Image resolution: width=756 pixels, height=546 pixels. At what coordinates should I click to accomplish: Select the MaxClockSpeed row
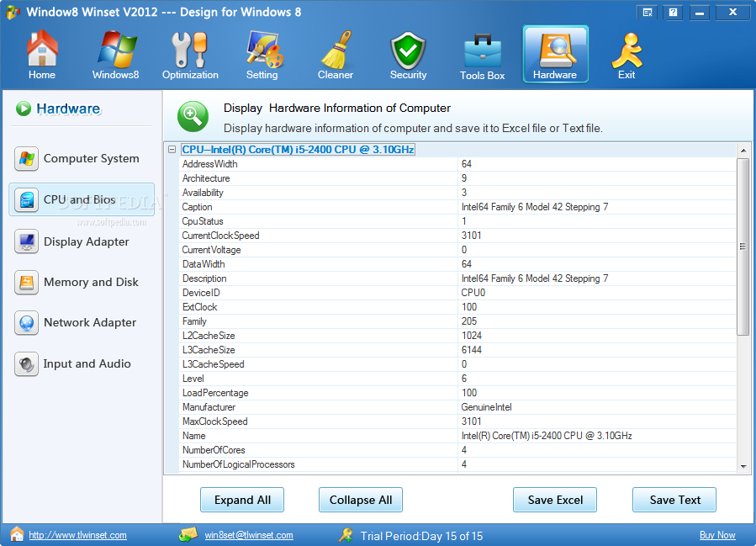[457, 421]
